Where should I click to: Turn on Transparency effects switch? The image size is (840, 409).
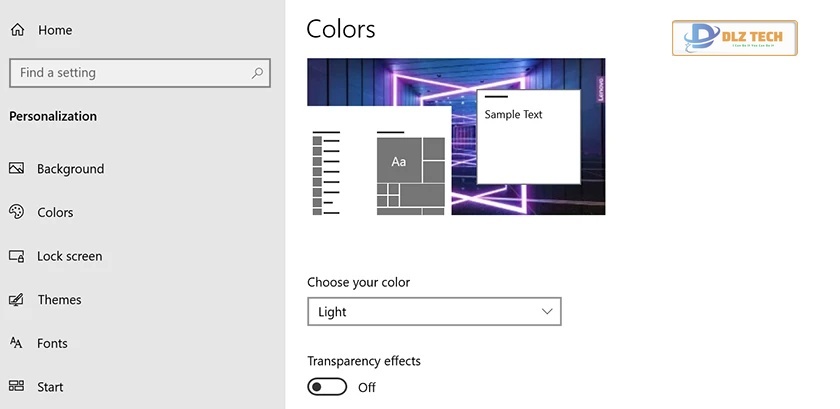328,387
